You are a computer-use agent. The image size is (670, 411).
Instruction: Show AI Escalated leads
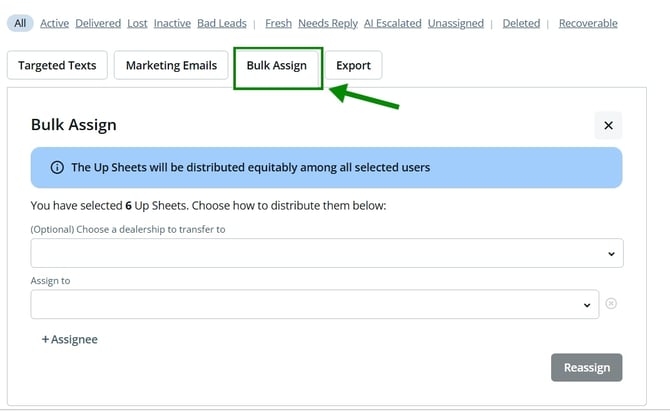point(393,23)
